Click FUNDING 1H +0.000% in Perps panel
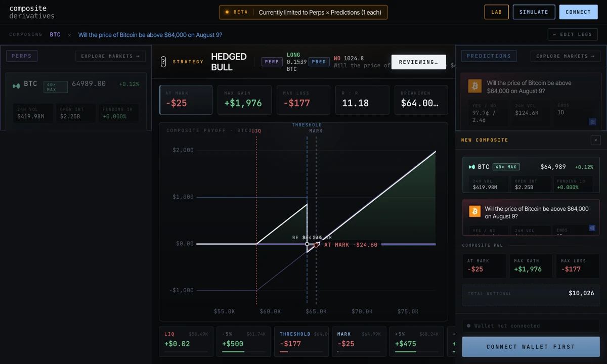Screen dimensions: 607x364 118,113
